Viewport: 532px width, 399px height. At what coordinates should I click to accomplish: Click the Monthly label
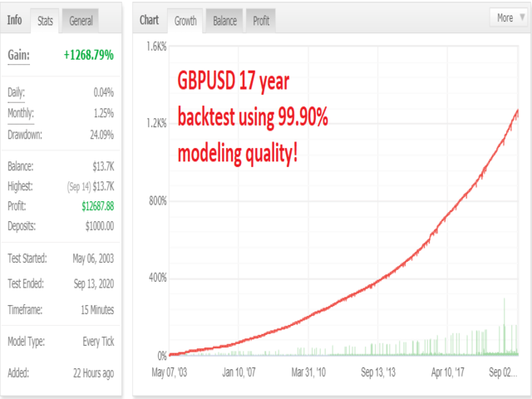(21, 113)
